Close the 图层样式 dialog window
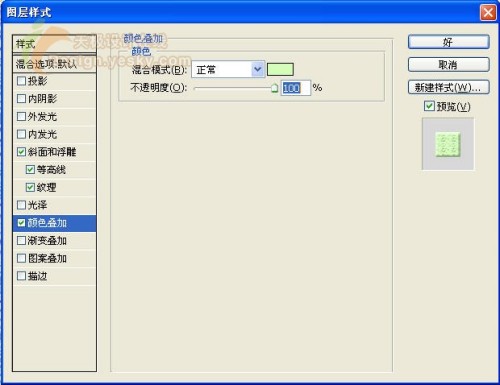The width and height of the screenshot is (500, 385). [x=488, y=13]
